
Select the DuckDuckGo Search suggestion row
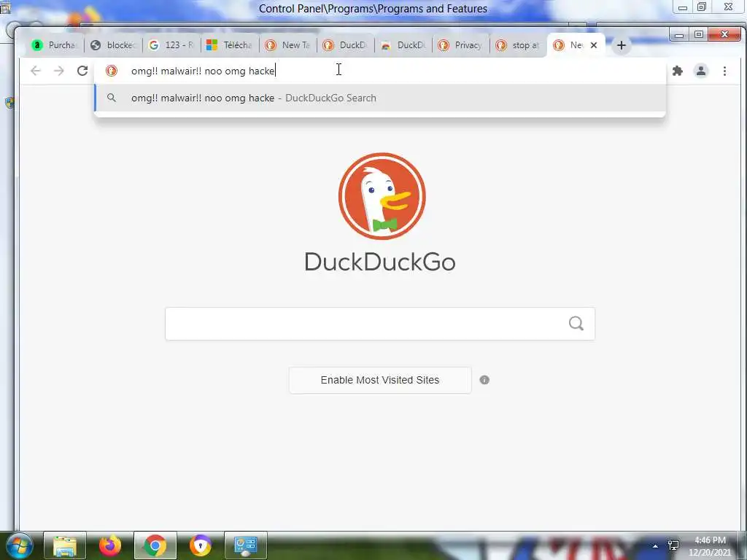[x=380, y=98]
